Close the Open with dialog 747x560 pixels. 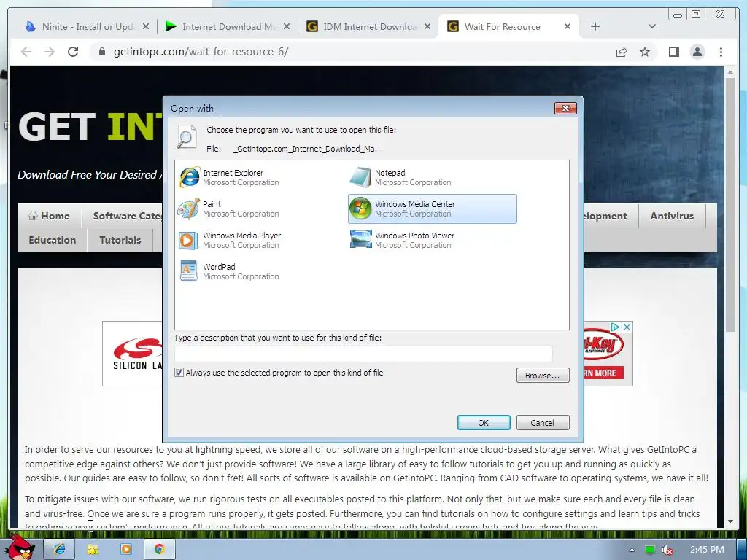coord(565,108)
